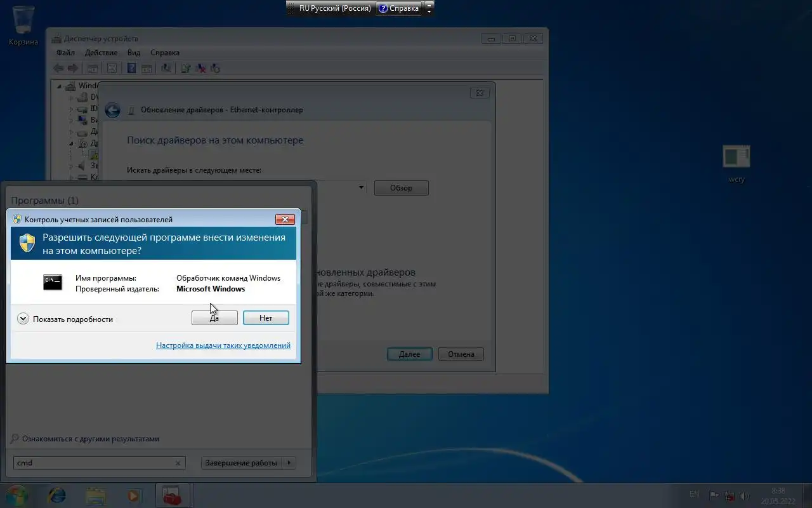The image size is (812, 508).
Task: Click the Обработчик команд Windows program name
Action: [228, 278]
